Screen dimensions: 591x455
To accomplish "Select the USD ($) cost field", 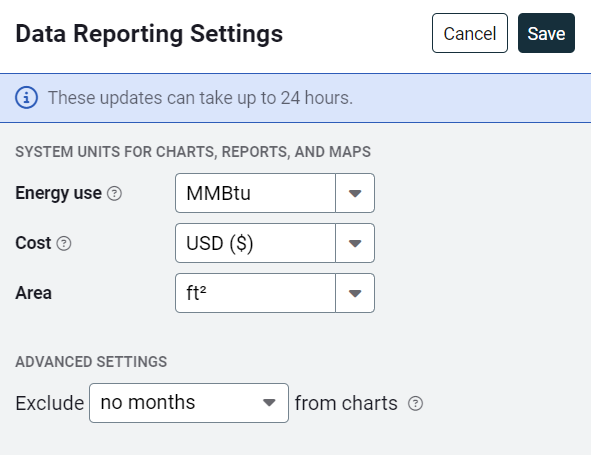I will click(256, 243).
